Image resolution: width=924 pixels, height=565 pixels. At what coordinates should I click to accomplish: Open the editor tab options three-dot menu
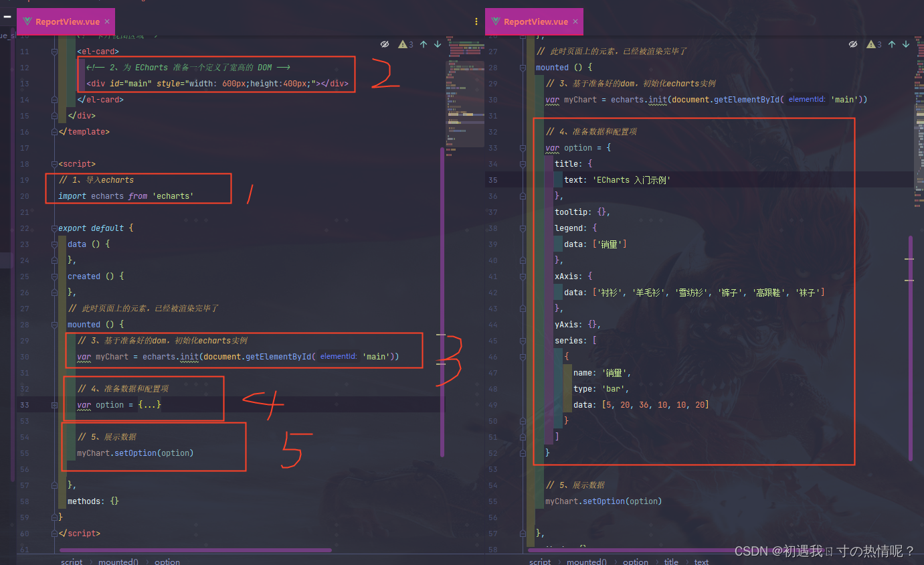tap(476, 21)
